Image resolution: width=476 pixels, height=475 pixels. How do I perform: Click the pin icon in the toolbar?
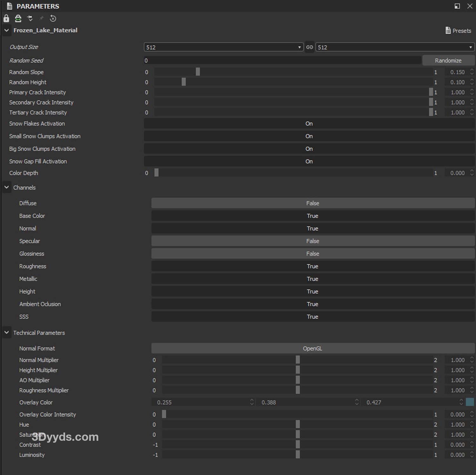[41, 18]
